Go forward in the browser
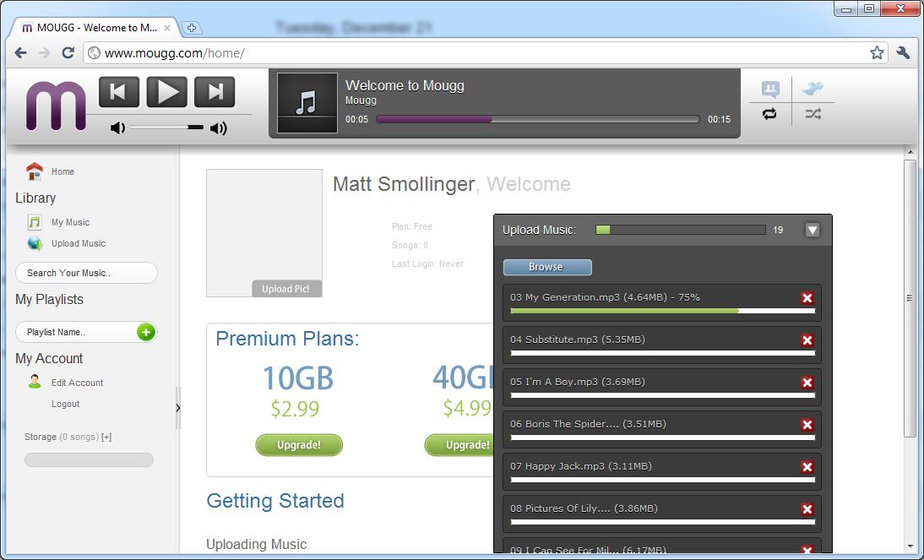The width and height of the screenshot is (924, 560). pos(44,53)
